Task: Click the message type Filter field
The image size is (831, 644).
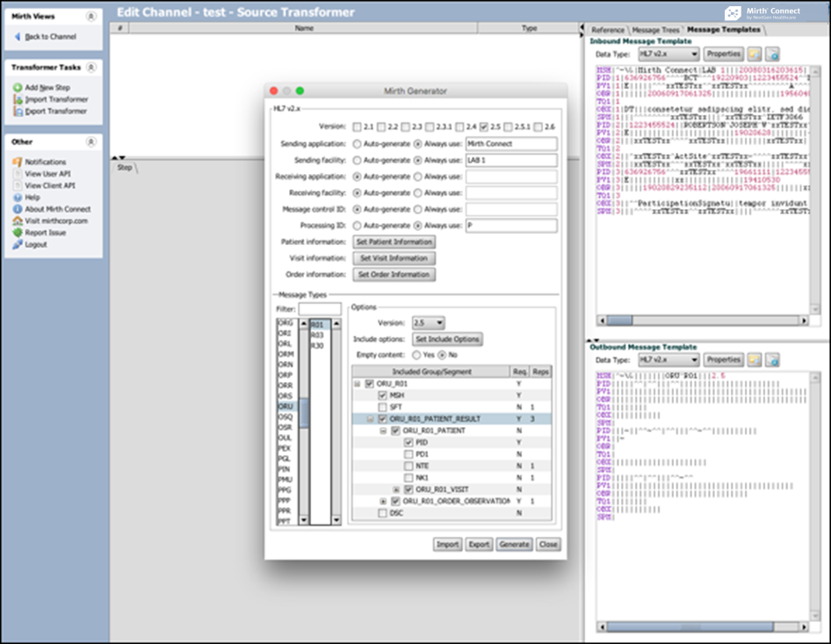Action: click(x=320, y=309)
